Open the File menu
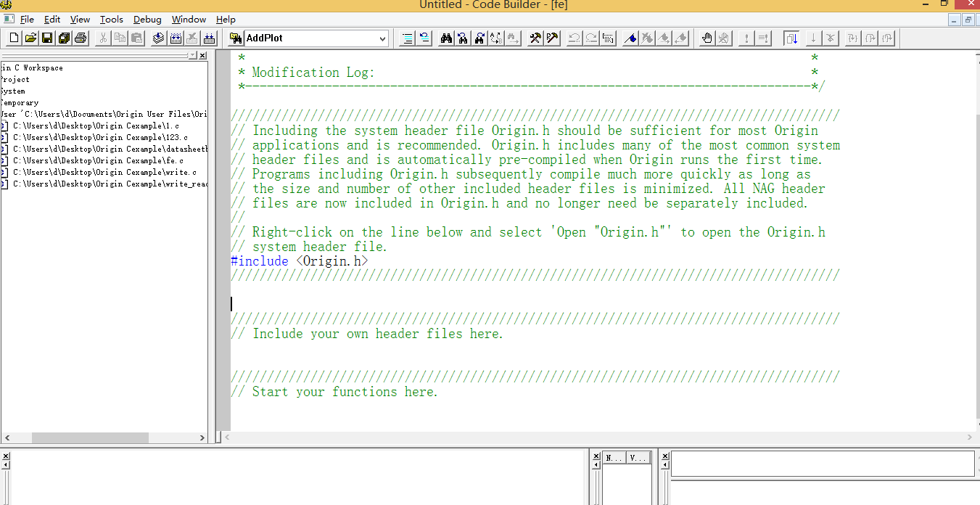980x505 pixels. coord(27,20)
